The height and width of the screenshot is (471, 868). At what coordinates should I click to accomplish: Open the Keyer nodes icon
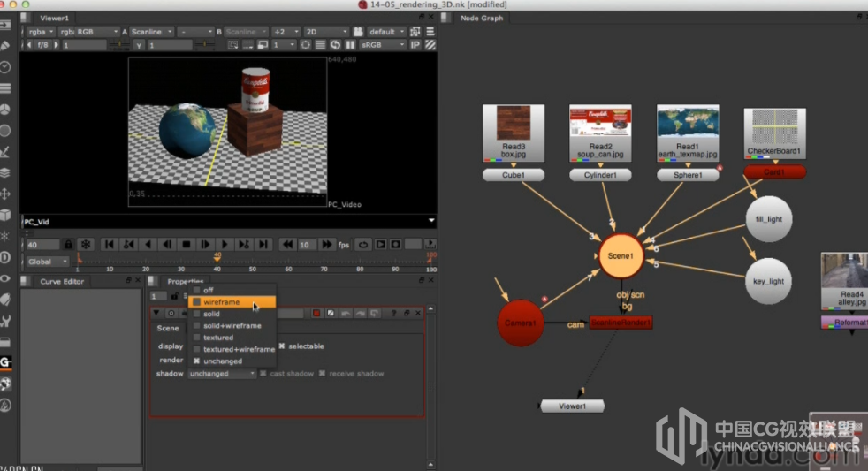[5, 152]
